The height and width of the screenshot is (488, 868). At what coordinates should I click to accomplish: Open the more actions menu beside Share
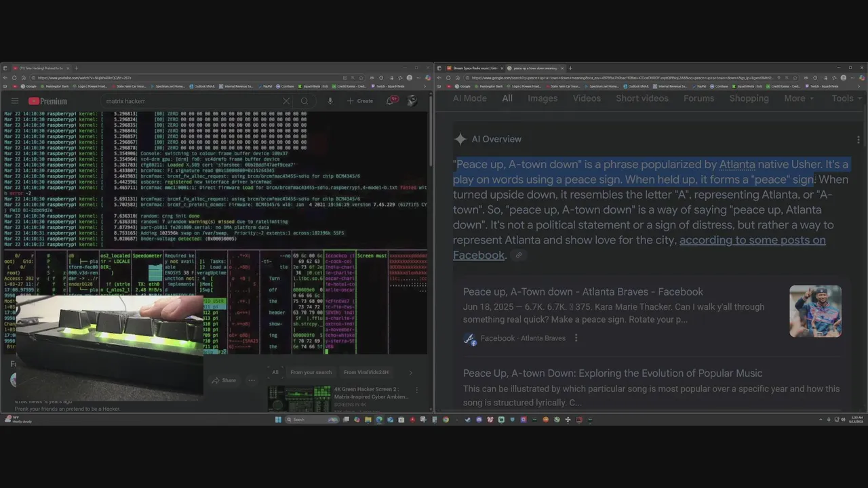(252, 380)
